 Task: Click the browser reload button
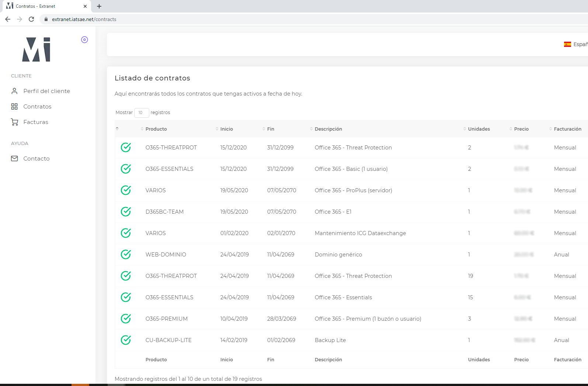31,19
